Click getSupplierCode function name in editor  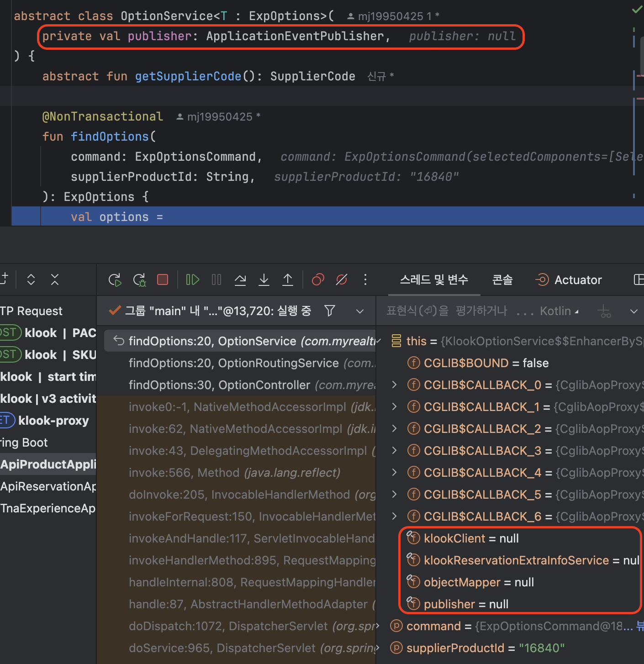(x=188, y=76)
